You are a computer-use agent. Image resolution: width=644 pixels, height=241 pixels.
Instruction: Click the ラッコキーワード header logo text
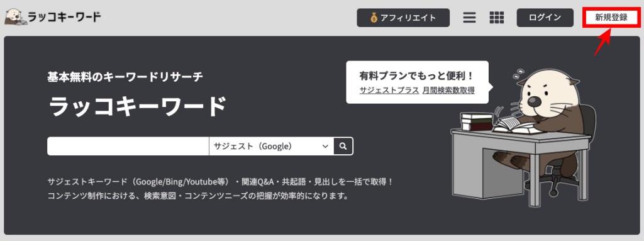tap(64, 17)
